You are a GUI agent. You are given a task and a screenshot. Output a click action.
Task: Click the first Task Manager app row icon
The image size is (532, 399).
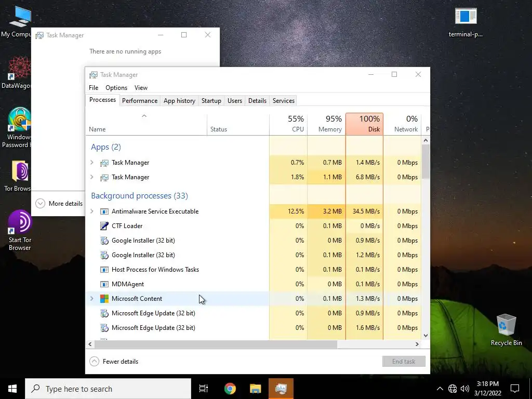coord(104,163)
